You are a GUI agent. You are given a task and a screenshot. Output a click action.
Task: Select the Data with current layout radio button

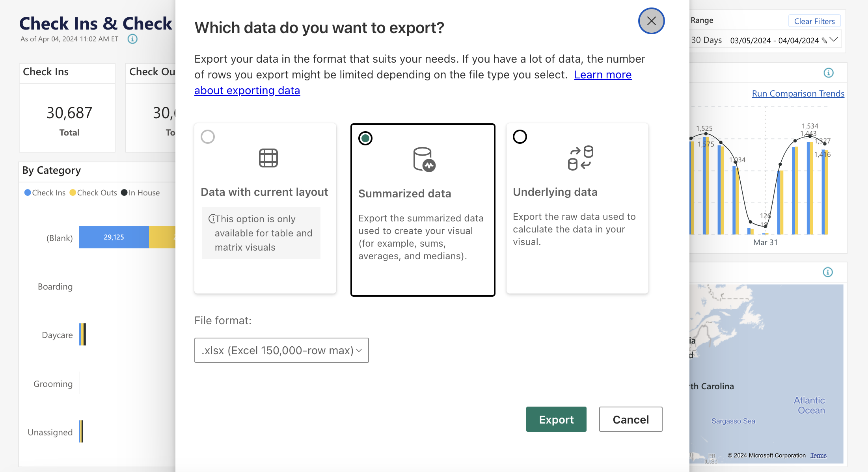point(208,137)
